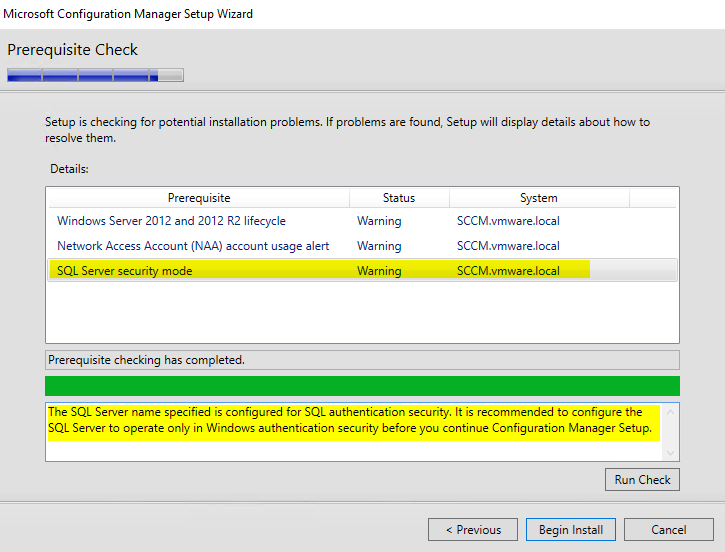Click SCCM.vmware.local in SQL Server security row
The width and height of the screenshot is (725, 552).
tap(508, 271)
